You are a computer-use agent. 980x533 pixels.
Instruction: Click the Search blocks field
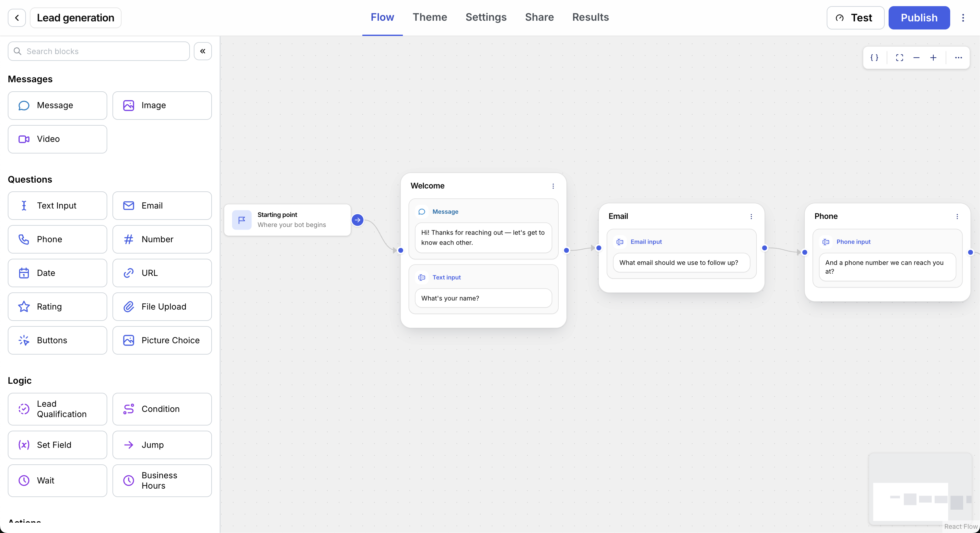click(x=99, y=51)
